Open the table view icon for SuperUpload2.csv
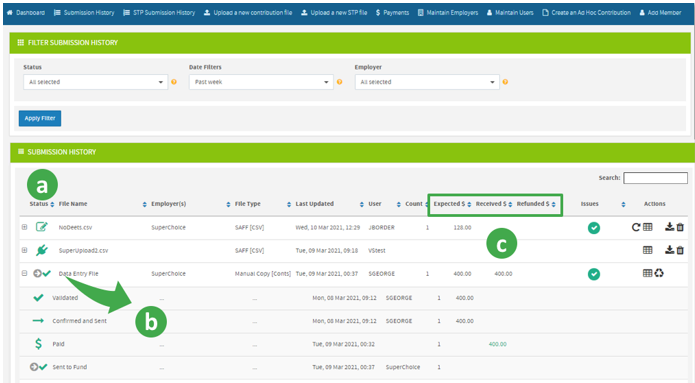 (648, 250)
